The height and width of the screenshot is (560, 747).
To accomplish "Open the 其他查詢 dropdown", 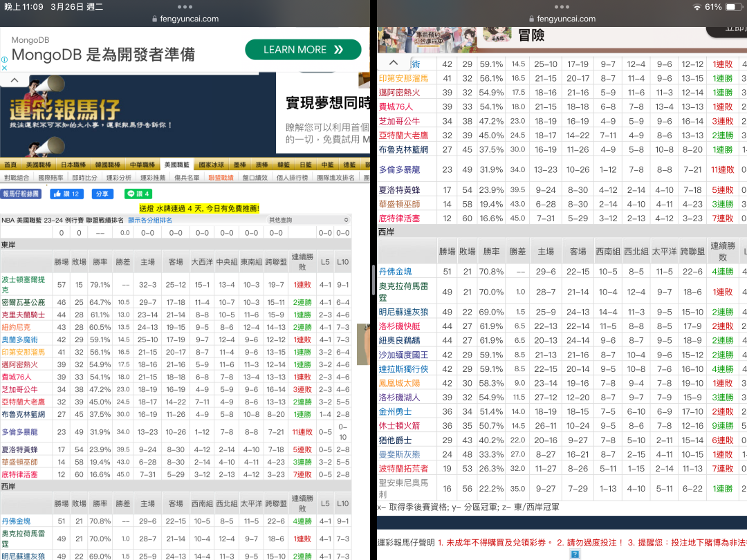I will (308, 220).
